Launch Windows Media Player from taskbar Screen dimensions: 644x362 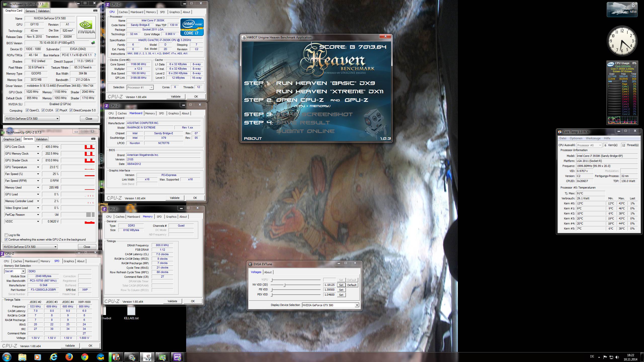[x=38, y=357]
